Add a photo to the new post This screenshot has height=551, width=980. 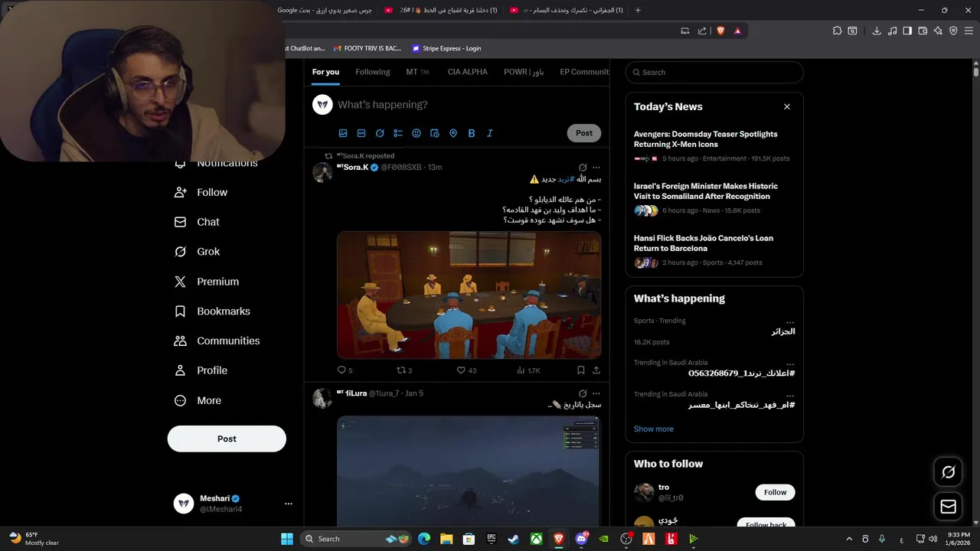click(343, 133)
